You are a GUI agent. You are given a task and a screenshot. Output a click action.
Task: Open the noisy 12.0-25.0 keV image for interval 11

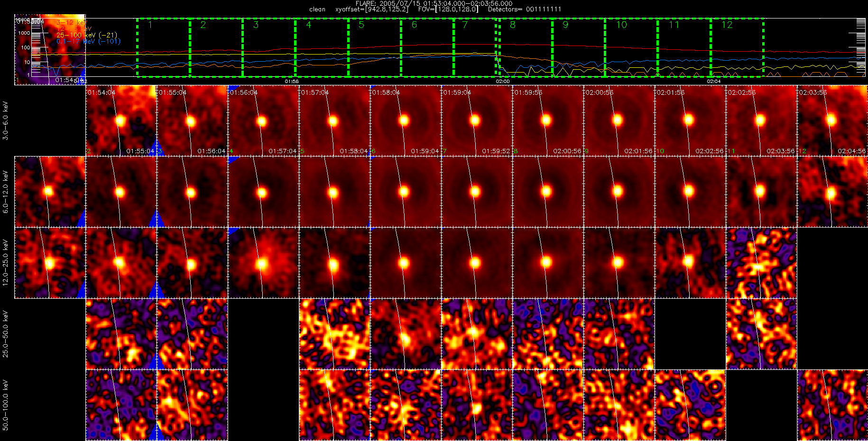(761, 263)
